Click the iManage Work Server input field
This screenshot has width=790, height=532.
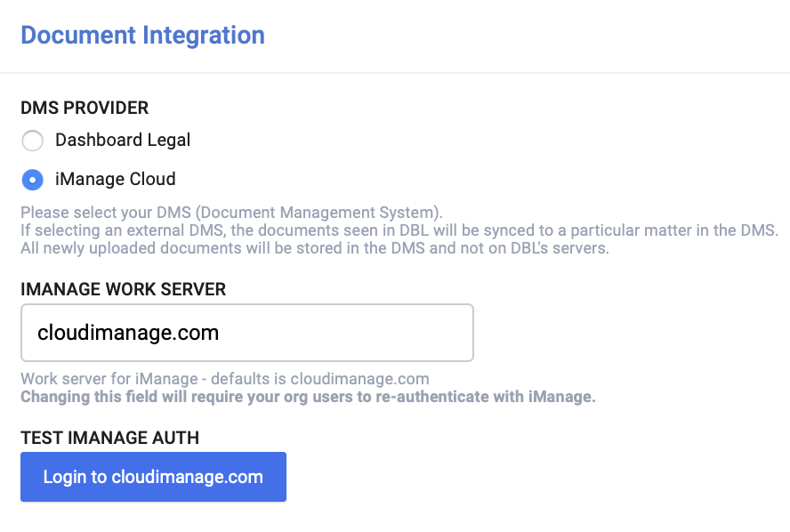pos(247,333)
